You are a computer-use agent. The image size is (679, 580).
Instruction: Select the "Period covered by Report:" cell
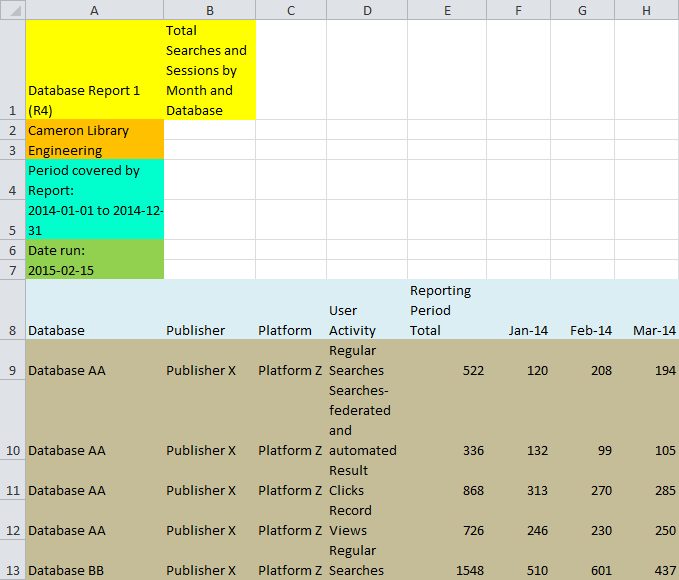tap(94, 180)
